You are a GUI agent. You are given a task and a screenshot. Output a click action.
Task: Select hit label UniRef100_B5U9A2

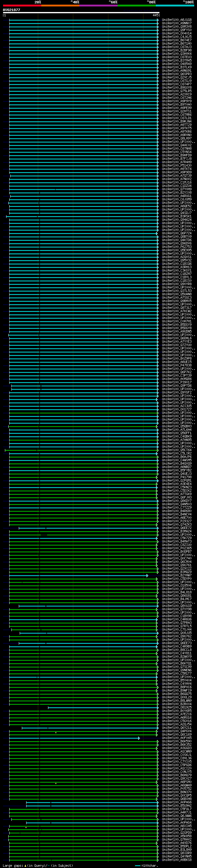(177, 805)
